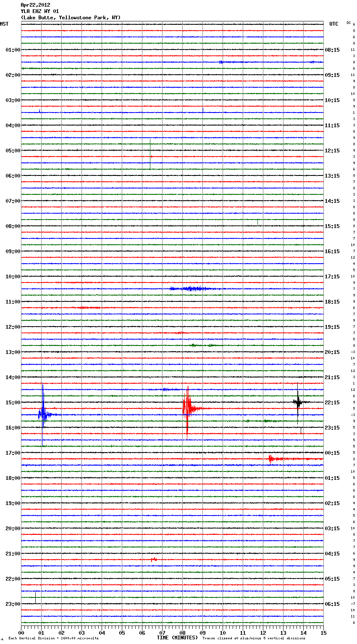
Task: Click the minute 00 axis tick label
Action: point(21,633)
